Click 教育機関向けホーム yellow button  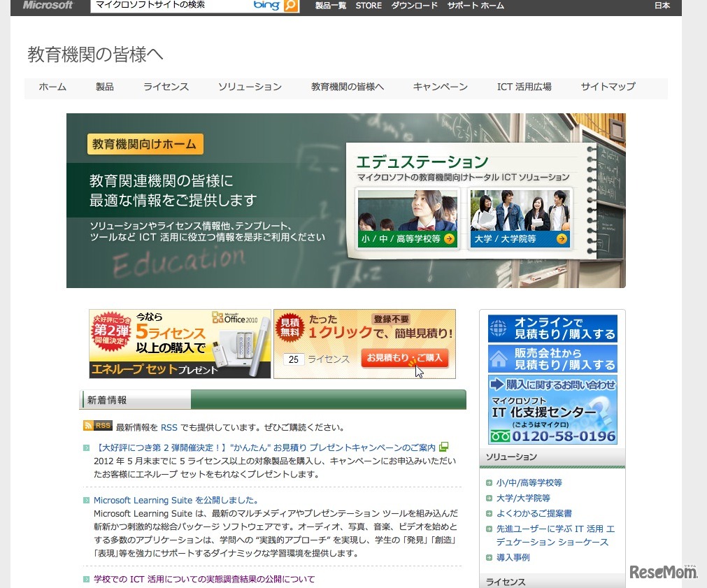point(145,144)
